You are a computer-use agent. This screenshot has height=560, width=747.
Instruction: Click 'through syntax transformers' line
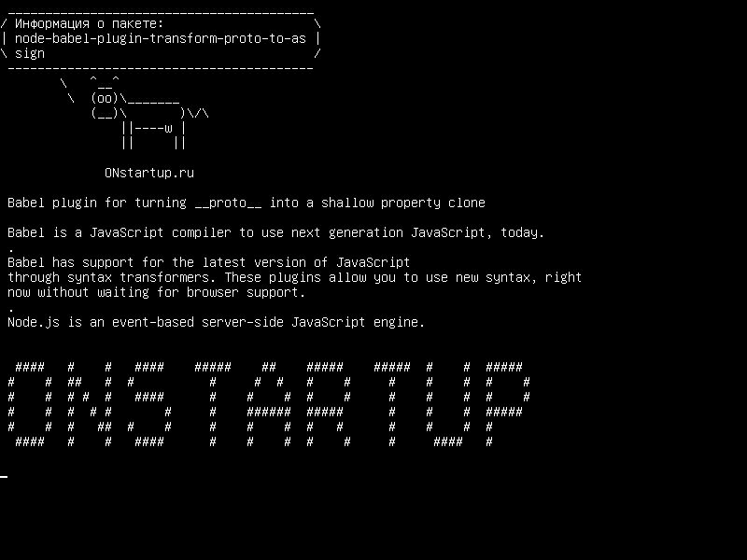tap(294, 277)
